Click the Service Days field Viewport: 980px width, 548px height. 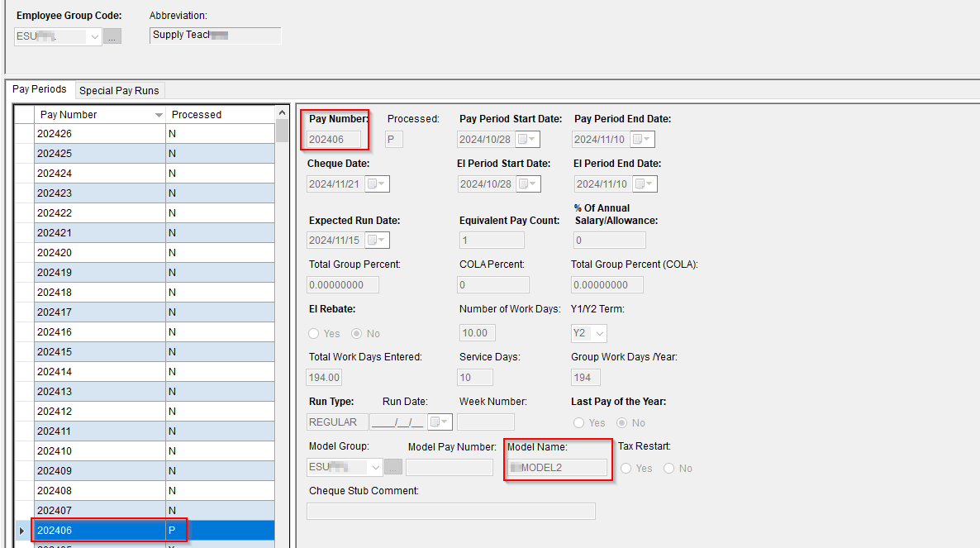point(475,378)
